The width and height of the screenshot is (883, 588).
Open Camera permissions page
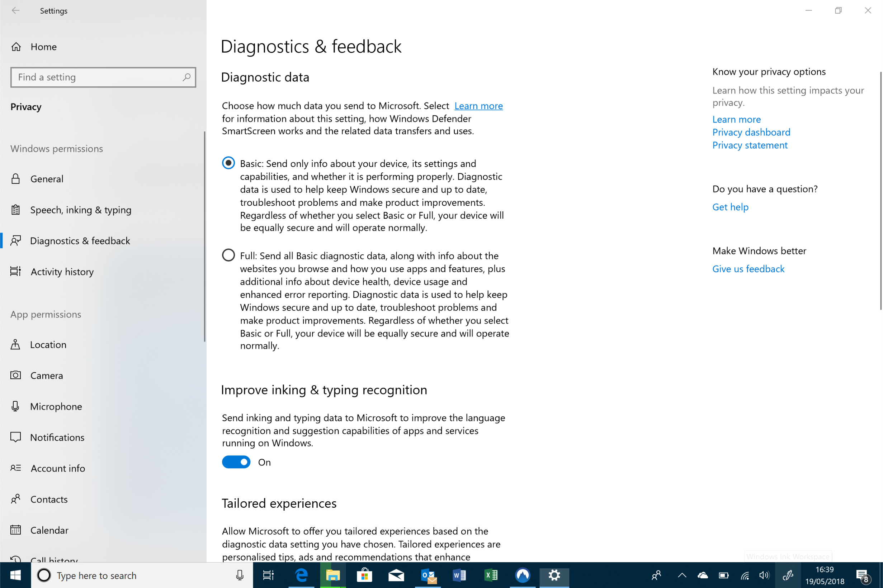coord(47,376)
